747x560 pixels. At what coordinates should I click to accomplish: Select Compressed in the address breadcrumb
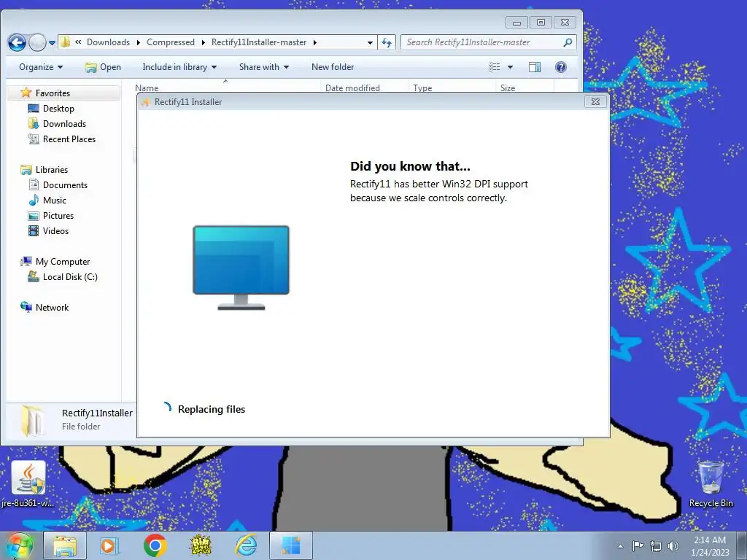click(x=171, y=42)
